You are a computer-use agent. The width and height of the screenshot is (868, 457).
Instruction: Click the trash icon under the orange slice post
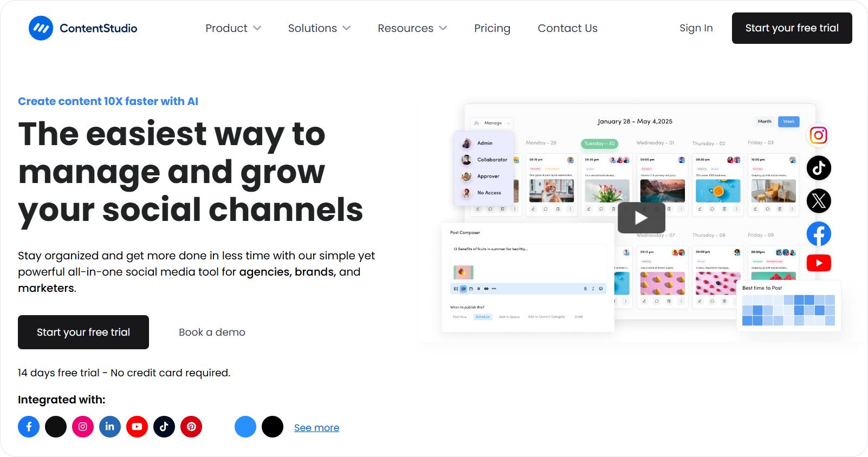point(724,209)
